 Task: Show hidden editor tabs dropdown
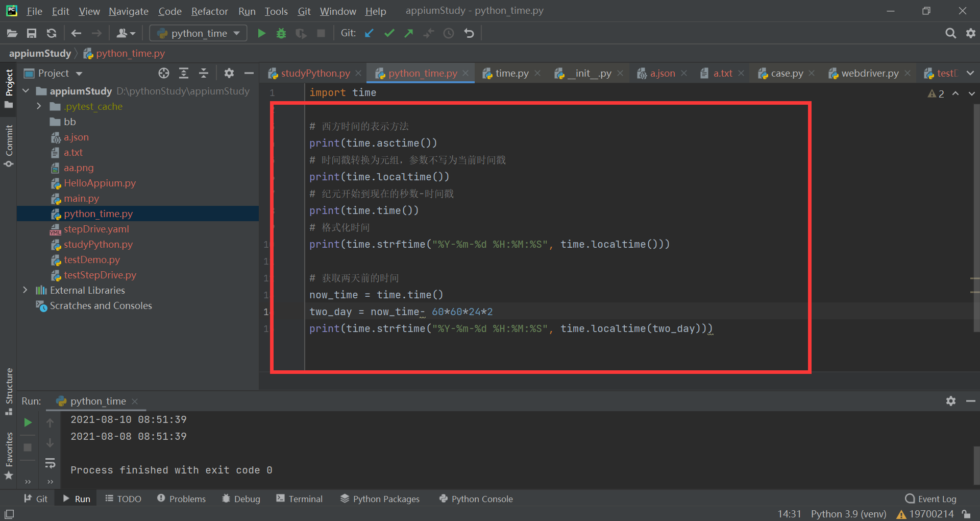970,73
